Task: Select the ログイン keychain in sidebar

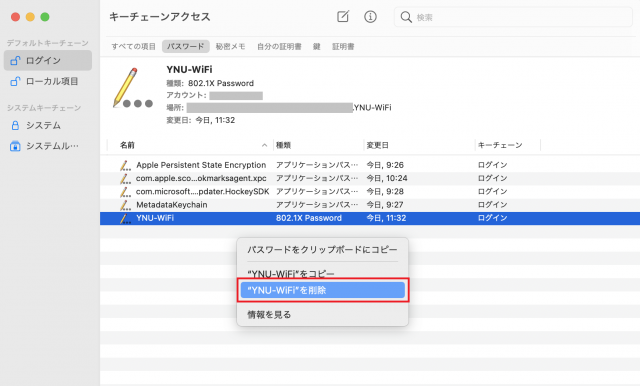Action: click(x=48, y=60)
